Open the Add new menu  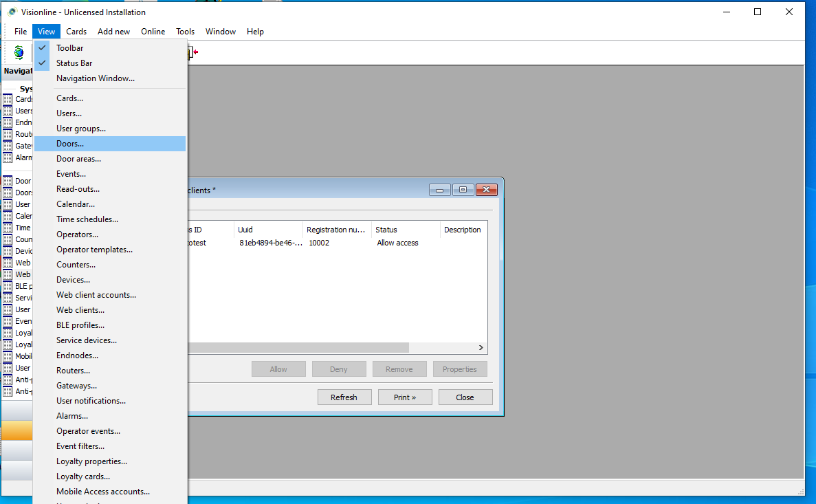113,32
